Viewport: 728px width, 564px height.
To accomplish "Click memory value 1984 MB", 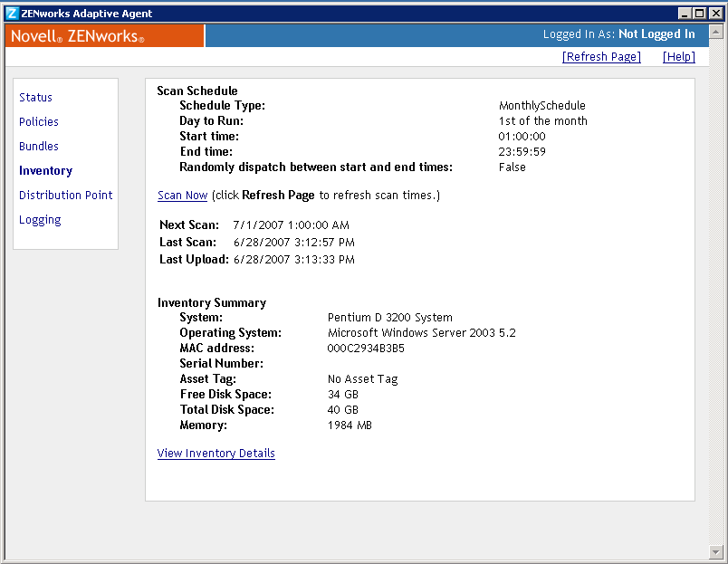I will [x=350, y=425].
